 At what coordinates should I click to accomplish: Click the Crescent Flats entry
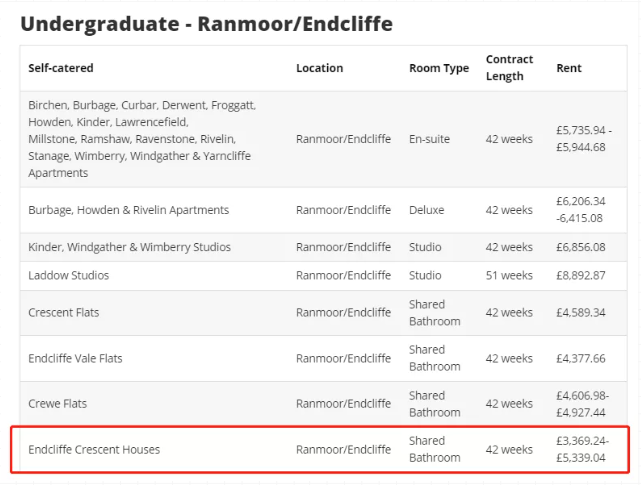click(x=63, y=313)
